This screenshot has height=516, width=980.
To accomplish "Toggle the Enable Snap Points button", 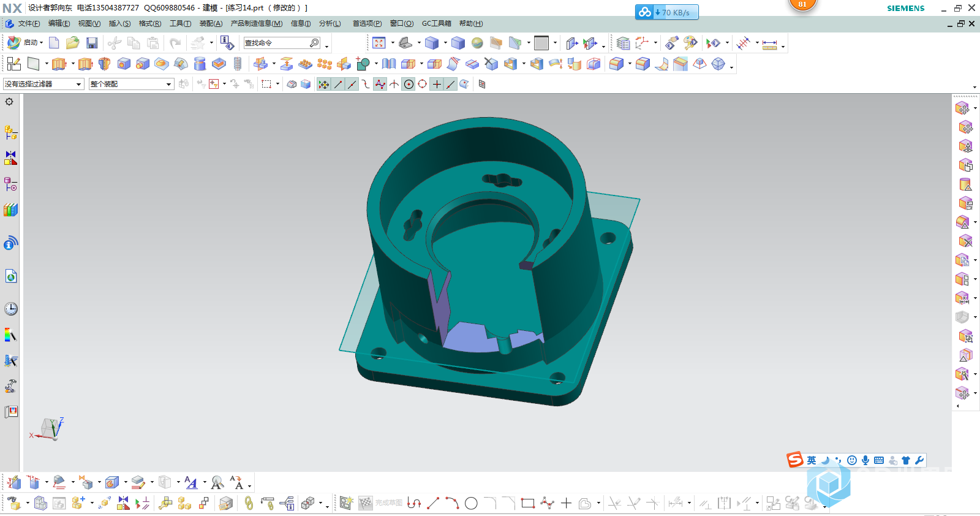I will 324,84.
